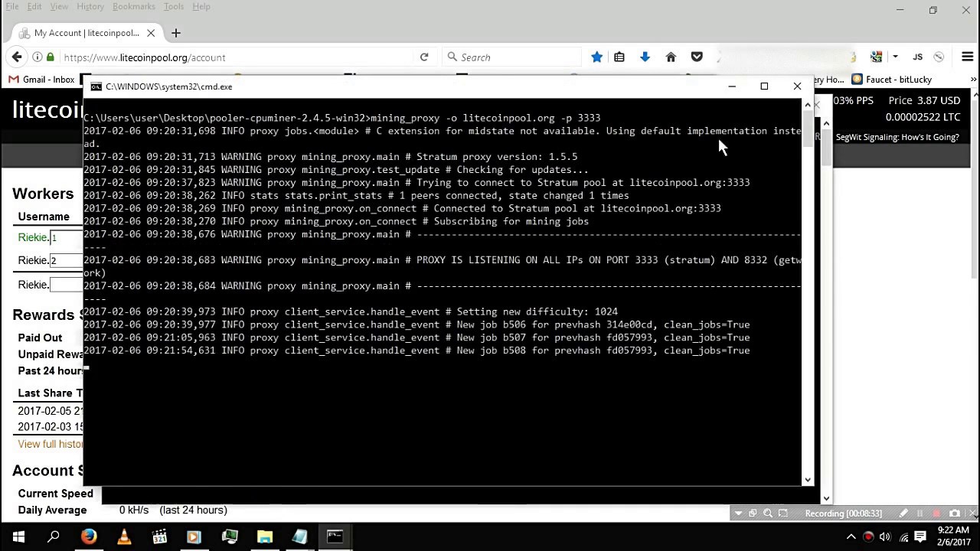
Task: Open S3 extension dropdown arrow
Action: (895, 57)
